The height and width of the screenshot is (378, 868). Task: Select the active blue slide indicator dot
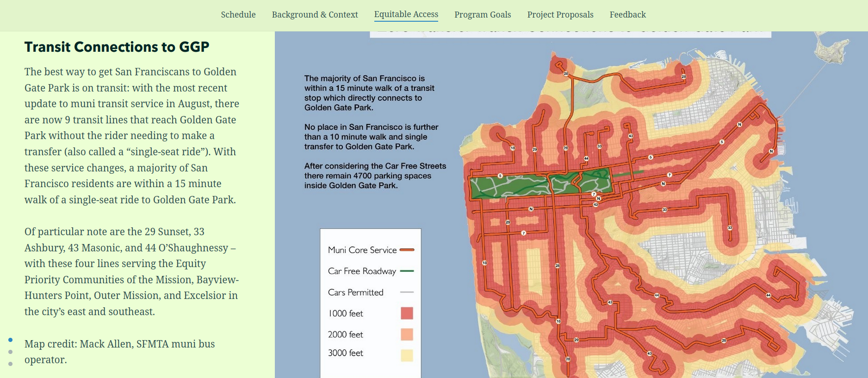pyautogui.click(x=10, y=340)
